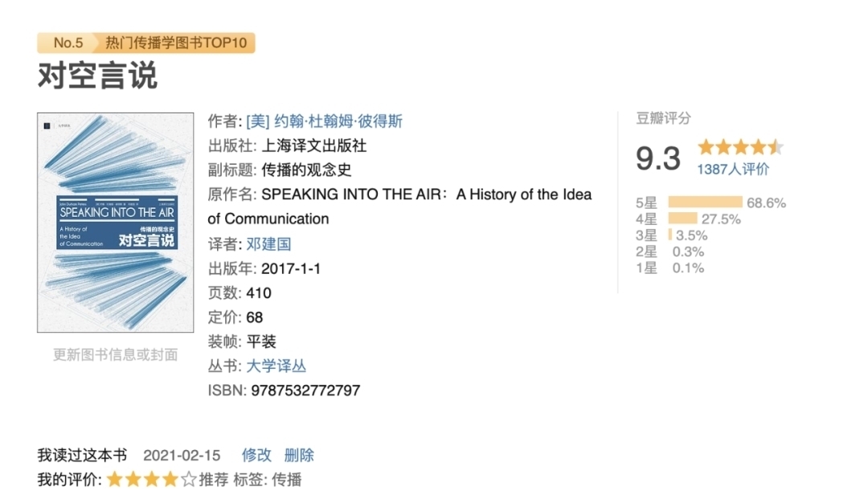
Task: Click the 4星 rating distribution bar
Action: click(x=682, y=219)
